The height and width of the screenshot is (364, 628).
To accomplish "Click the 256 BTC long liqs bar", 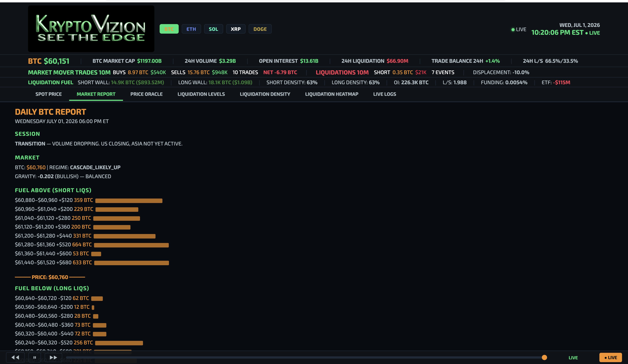I will pyautogui.click(x=119, y=343).
